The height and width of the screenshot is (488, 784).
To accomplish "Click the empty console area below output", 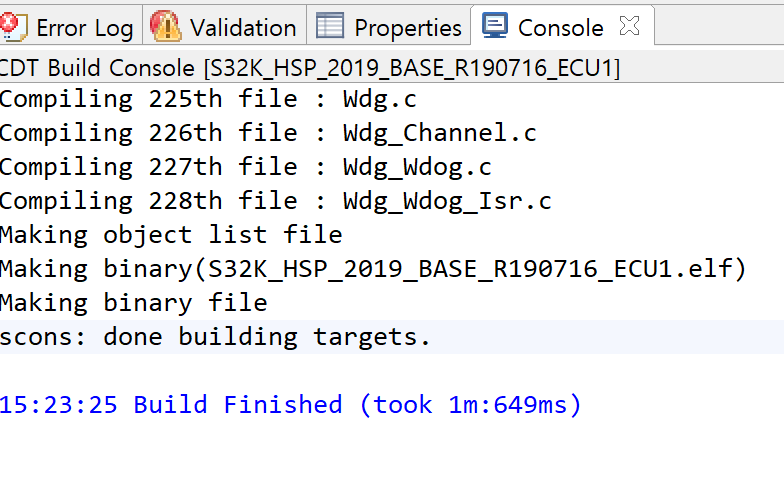I will (x=390, y=455).
